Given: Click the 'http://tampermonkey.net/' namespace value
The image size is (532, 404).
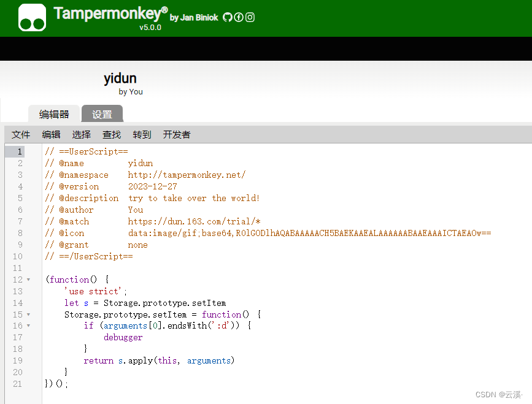Looking at the screenshot, I should pos(187,175).
